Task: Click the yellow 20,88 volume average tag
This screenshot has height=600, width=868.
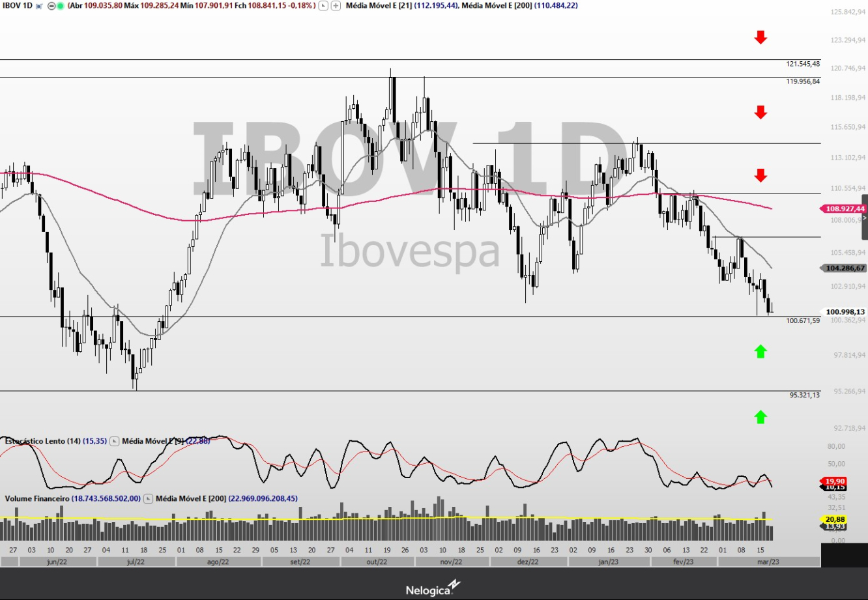Action: (x=834, y=519)
